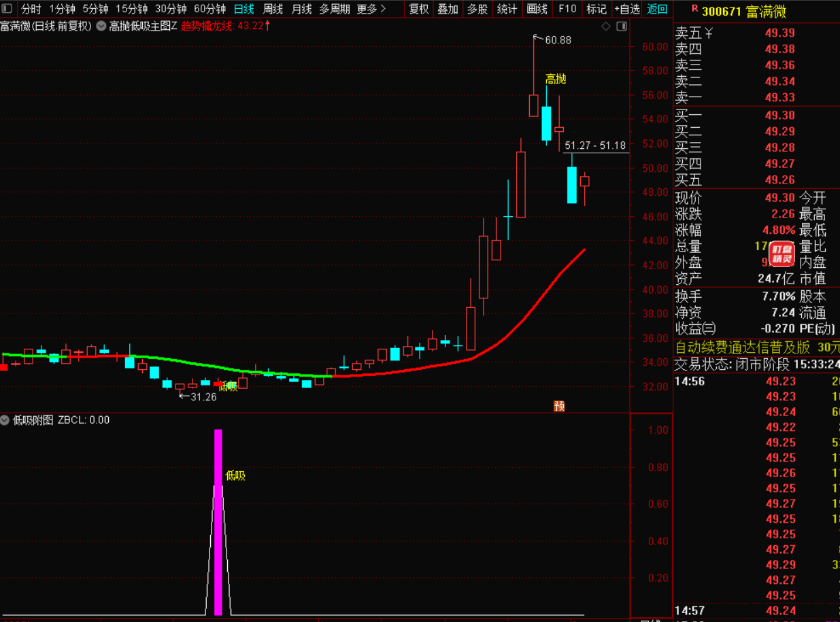Open the 低吸附图 indicator dropdown arrow
Viewport: 840px width, 622px height.
click(5, 420)
